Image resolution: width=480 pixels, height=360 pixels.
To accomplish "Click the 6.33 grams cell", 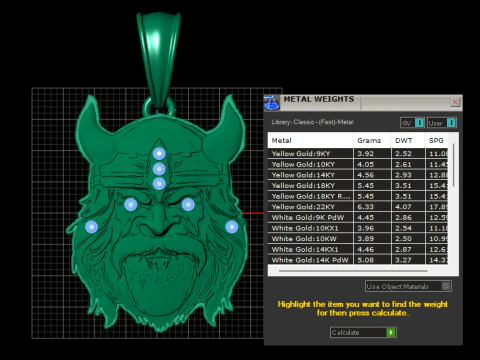I will tap(372, 207).
